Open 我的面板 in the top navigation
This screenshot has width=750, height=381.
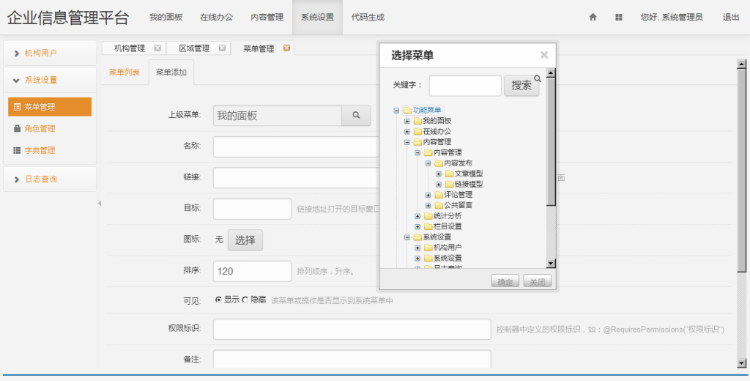[x=166, y=17]
